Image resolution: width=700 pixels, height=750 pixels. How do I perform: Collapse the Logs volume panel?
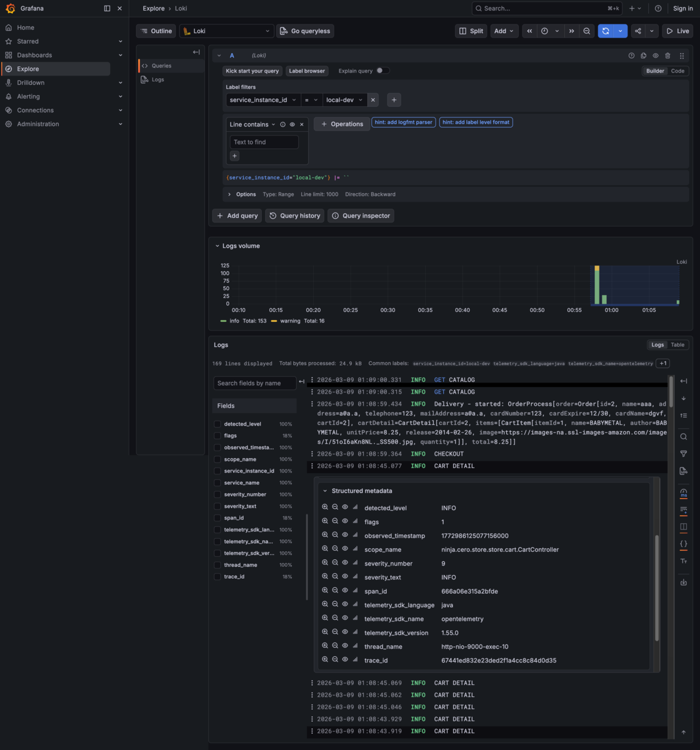click(217, 246)
